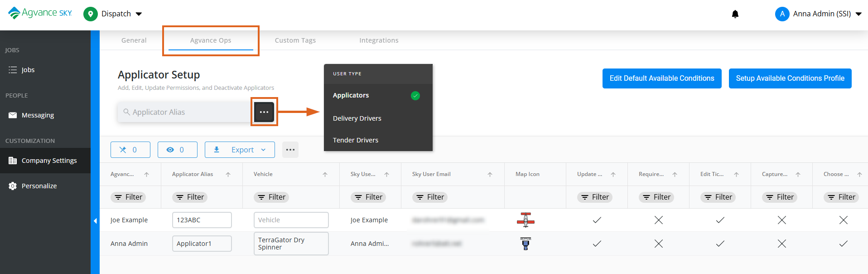The height and width of the screenshot is (274, 868).
Task: Sort by the Agvanc... column arrow
Action: click(146, 175)
